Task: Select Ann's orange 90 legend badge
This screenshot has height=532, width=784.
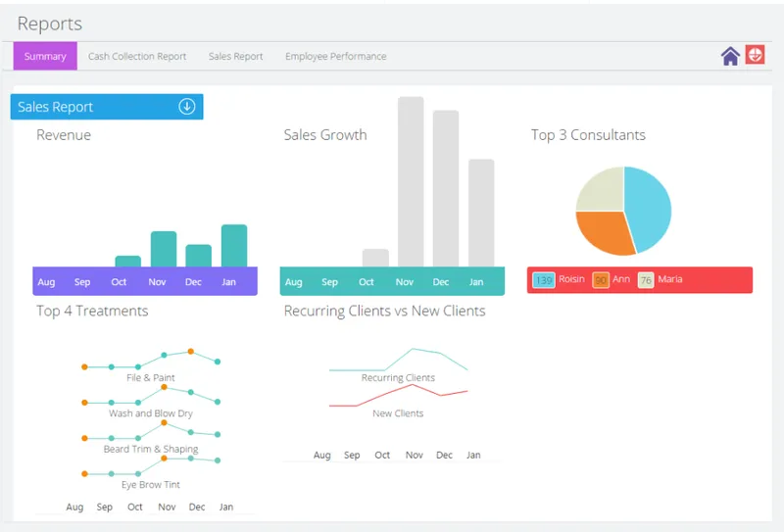Action: [601, 280]
